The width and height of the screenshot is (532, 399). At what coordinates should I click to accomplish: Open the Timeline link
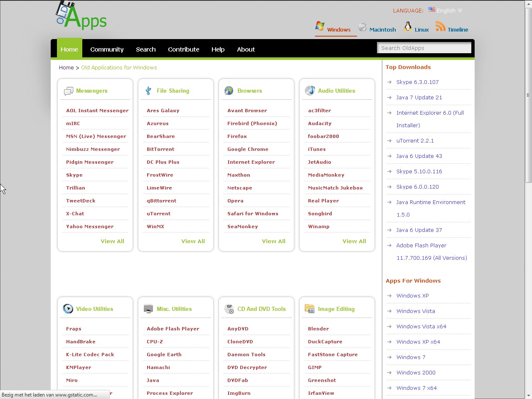pos(458,30)
